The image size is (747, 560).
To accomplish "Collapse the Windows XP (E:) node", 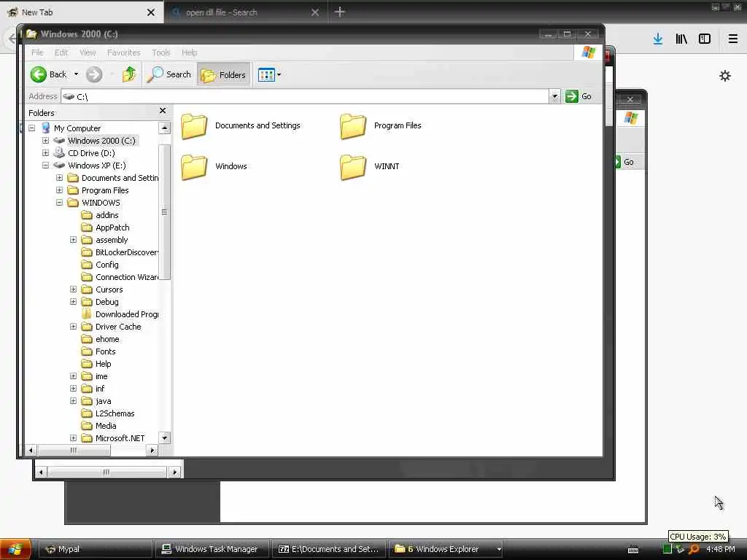I will [46, 166].
